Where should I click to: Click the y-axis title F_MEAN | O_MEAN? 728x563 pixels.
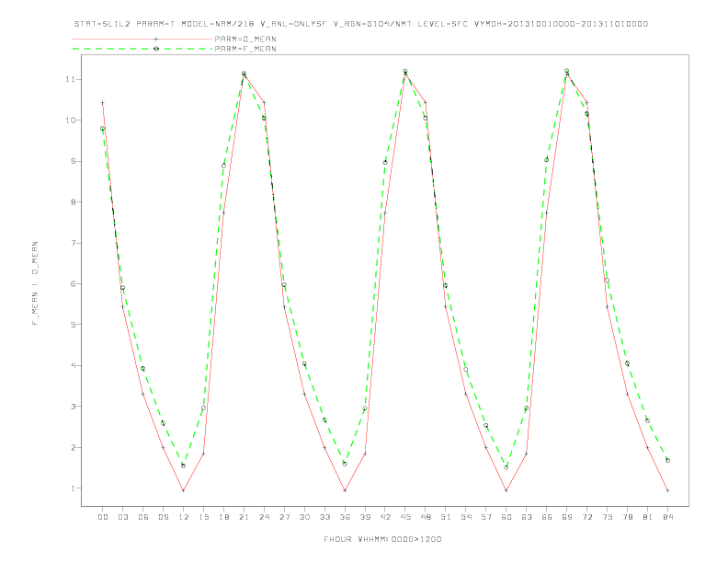click(35, 283)
